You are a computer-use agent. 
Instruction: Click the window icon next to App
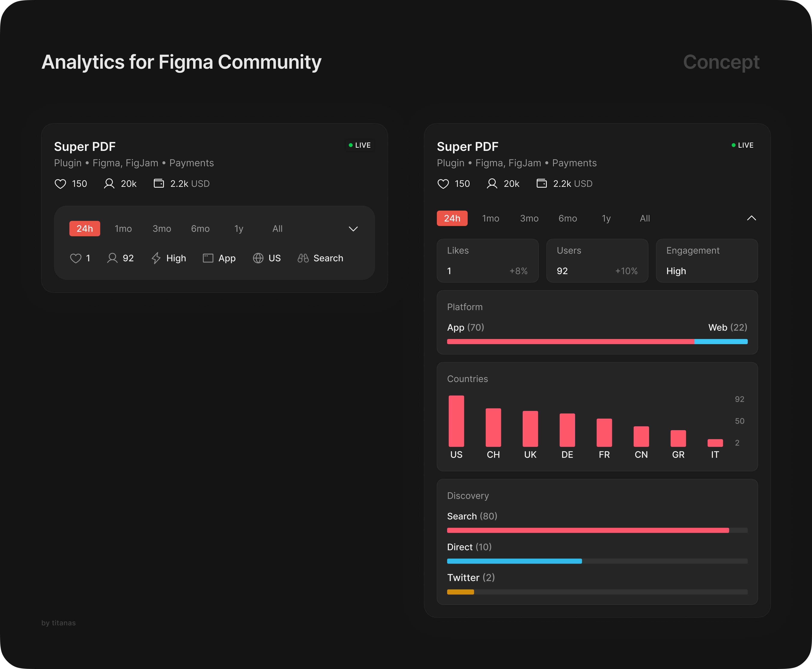pyautogui.click(x=208, y=258)
